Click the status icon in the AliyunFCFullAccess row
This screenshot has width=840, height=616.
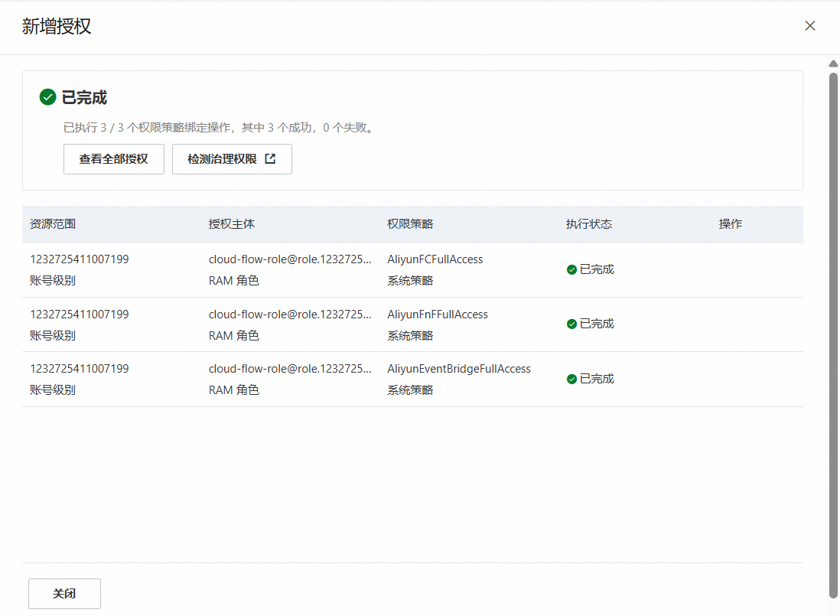(571, 269)
